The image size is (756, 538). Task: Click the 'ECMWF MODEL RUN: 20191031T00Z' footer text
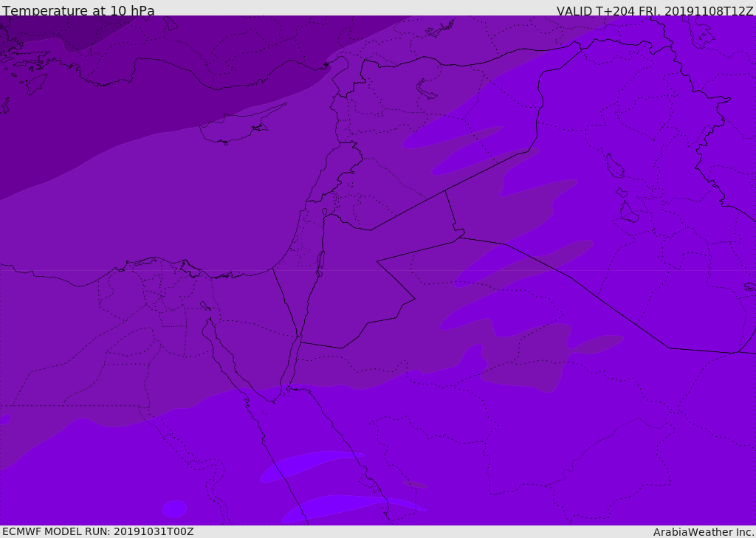point(98,531)
